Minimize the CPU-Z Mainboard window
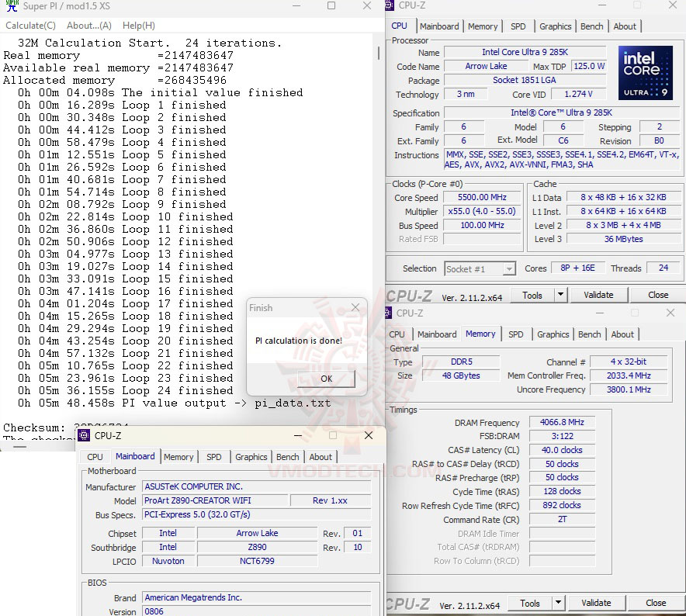686x616 pixels. [298, 435]
